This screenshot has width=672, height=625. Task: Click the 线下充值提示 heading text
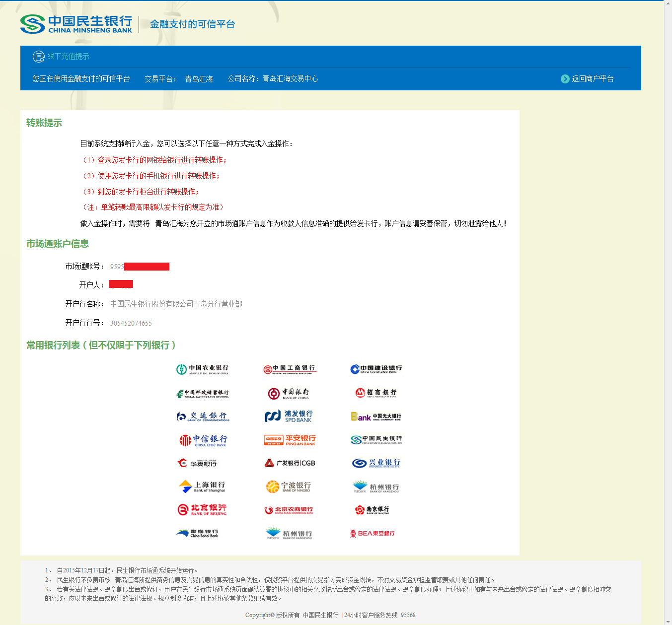click(x=68, y=57)
